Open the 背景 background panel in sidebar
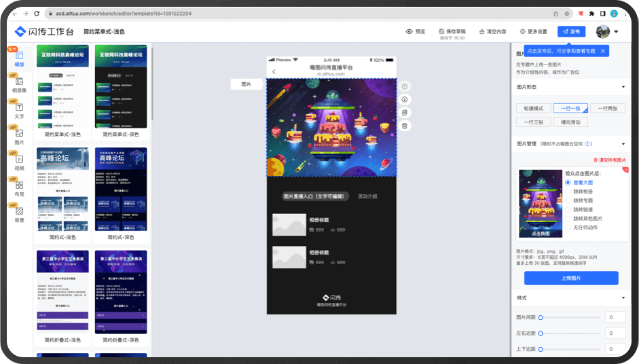 (x=19, y=215)
